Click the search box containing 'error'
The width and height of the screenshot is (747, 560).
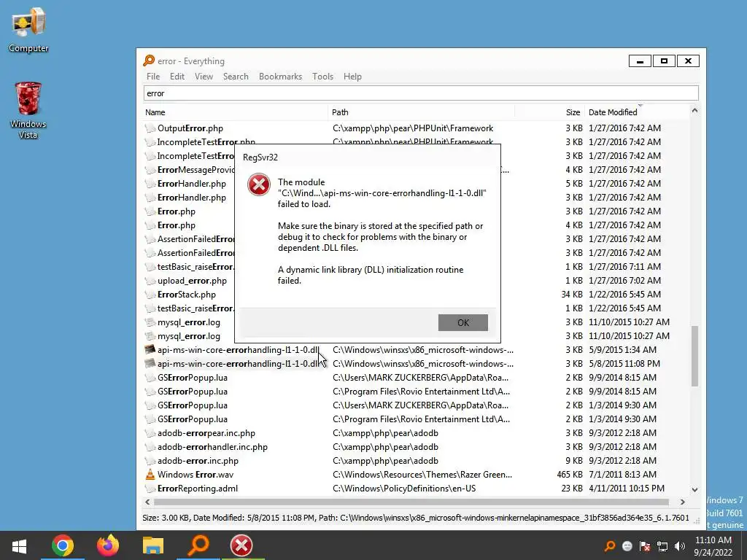pos(421,93)
